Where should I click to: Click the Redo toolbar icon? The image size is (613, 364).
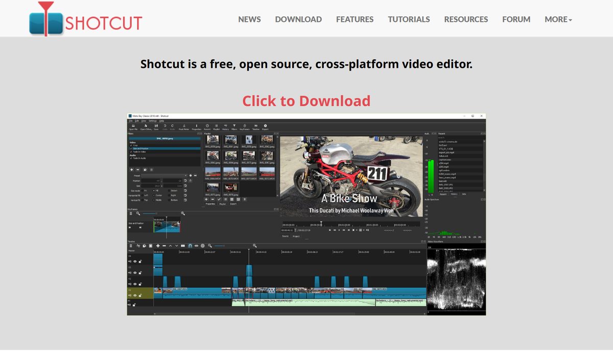[x=172, y=126]
